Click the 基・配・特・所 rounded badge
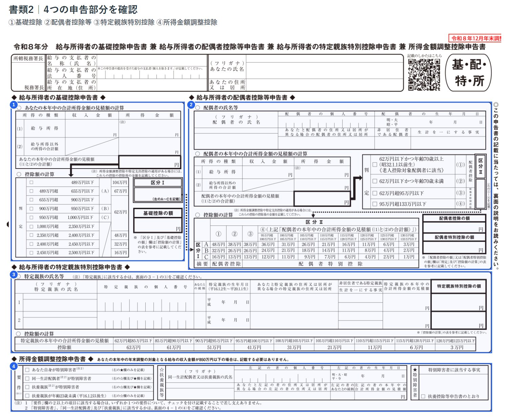508x420 pixels. 468,73
